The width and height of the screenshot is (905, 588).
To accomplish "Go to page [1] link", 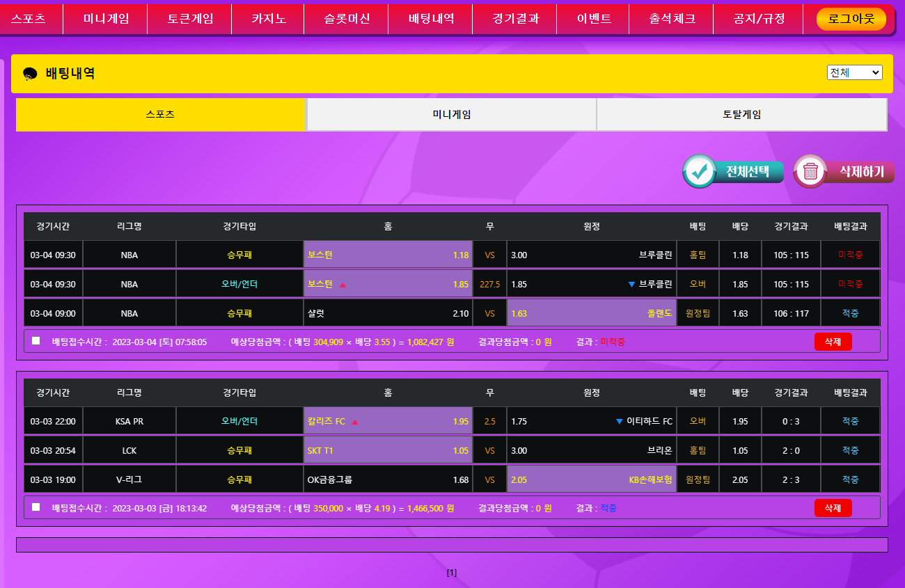I will pos(452,573).
